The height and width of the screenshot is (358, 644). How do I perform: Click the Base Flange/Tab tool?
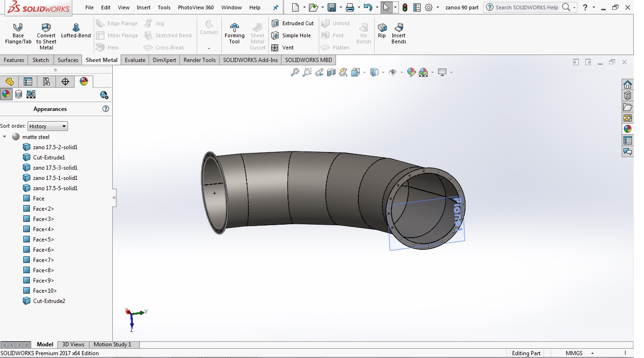18,34
